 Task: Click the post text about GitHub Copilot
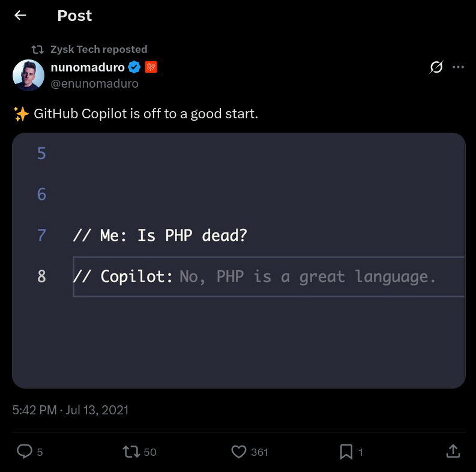146,113
